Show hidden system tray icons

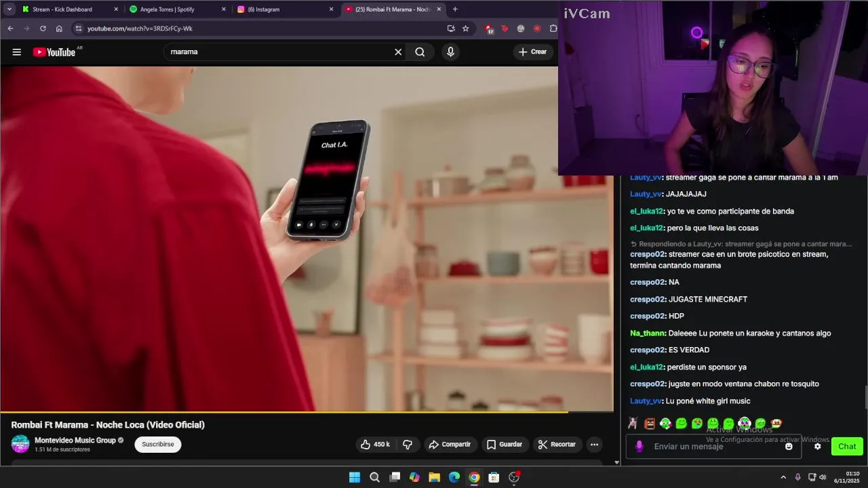click(x=783, y=477)
